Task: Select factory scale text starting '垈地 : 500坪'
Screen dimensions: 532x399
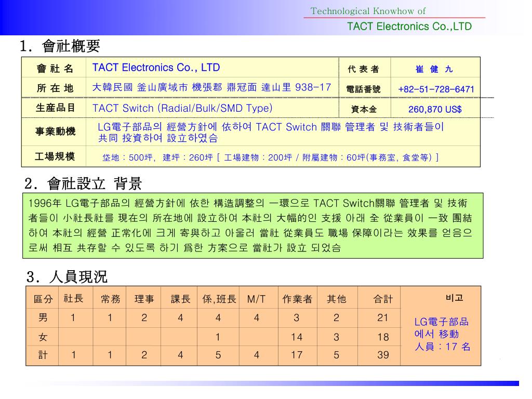Action: 270,157
